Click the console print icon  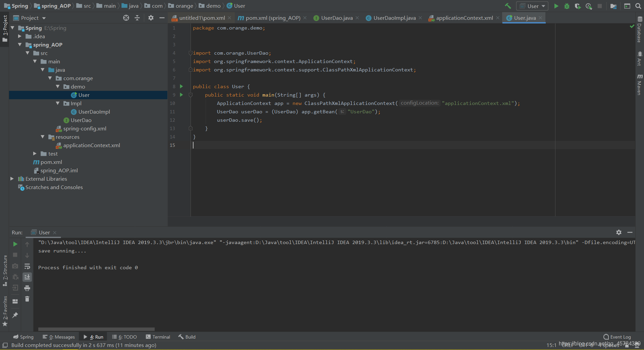pyautogui.click(x=27, y=288)
